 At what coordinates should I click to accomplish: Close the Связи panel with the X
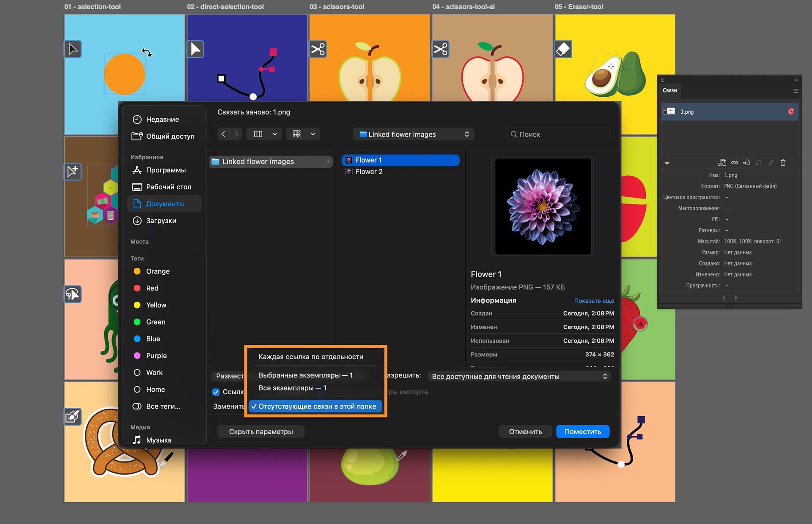(662, 80)
